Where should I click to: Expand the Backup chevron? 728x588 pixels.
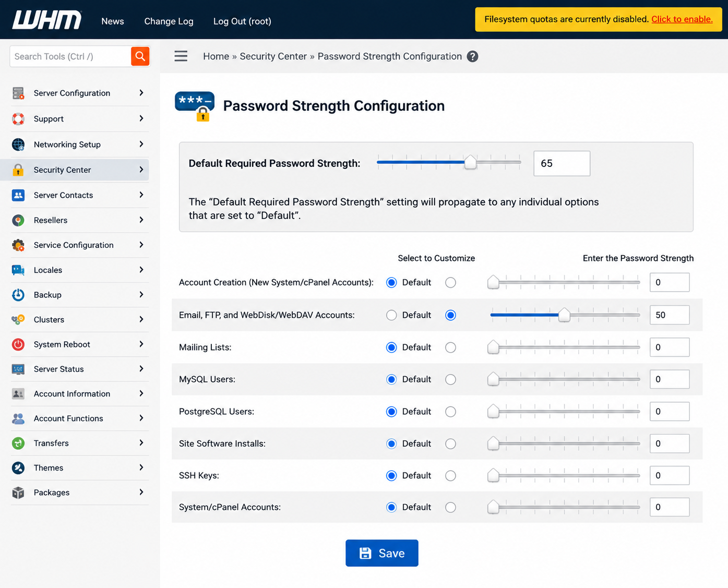(141, 294)
